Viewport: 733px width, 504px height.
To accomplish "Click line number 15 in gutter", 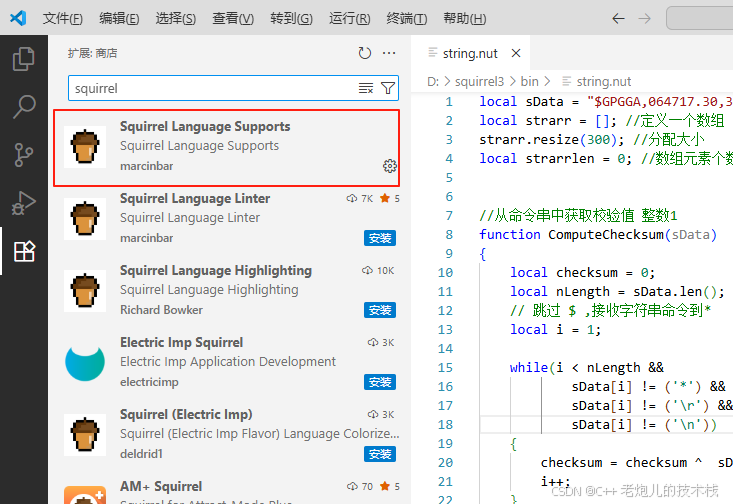I will click(445, 367).
